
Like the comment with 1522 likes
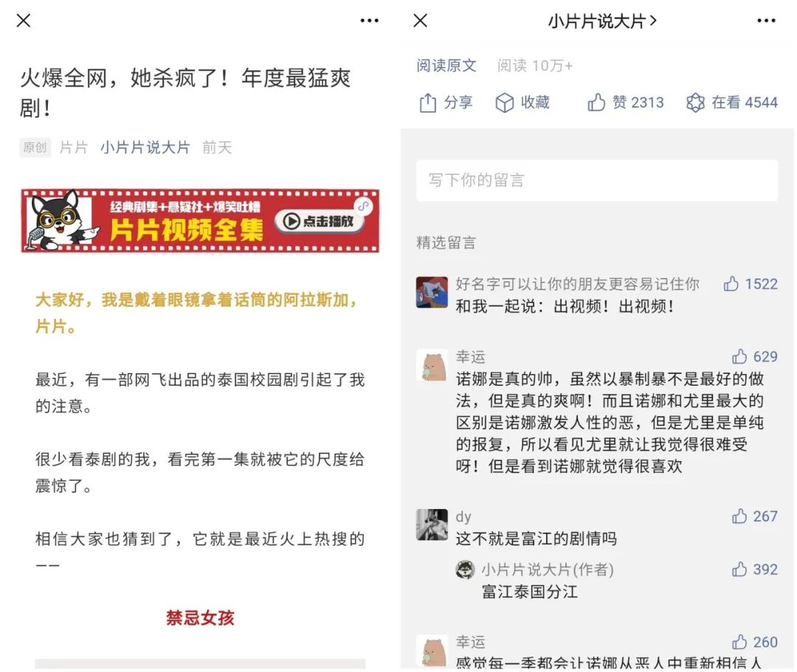731,283
